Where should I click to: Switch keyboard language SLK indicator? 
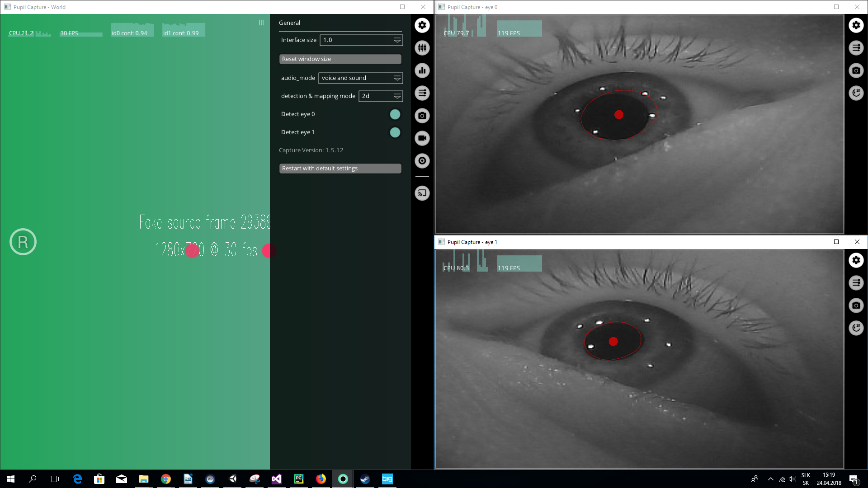pos(806,479)
